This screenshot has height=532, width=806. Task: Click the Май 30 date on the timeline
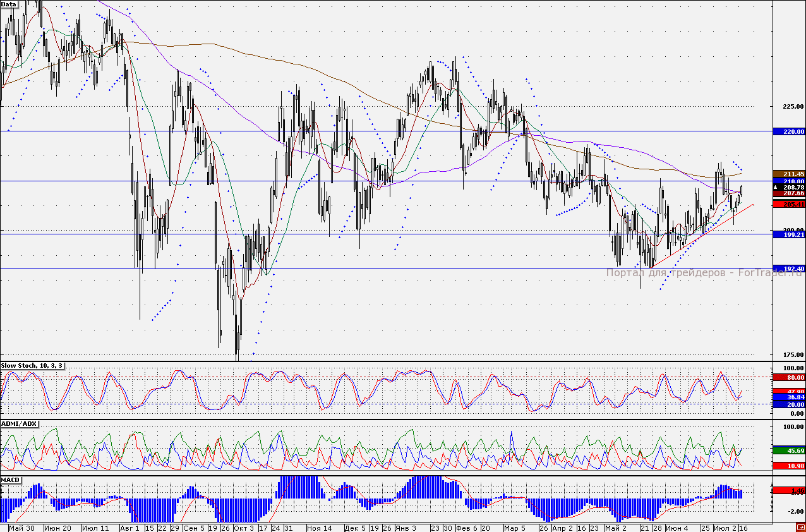pos(22,527)
